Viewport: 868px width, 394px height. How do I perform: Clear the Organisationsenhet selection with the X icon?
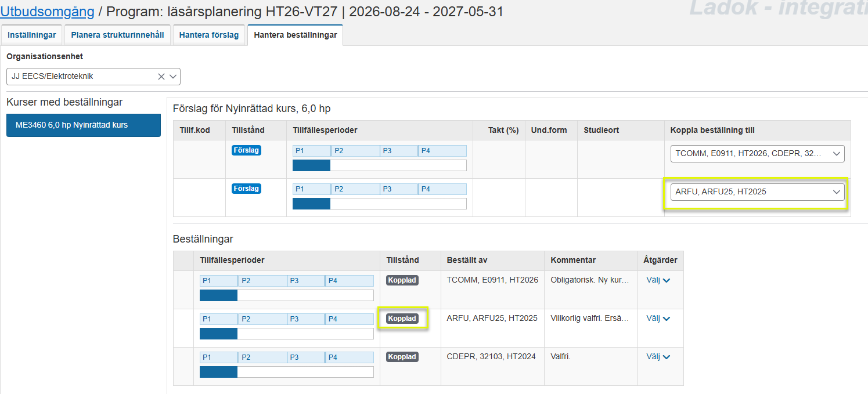161,77
